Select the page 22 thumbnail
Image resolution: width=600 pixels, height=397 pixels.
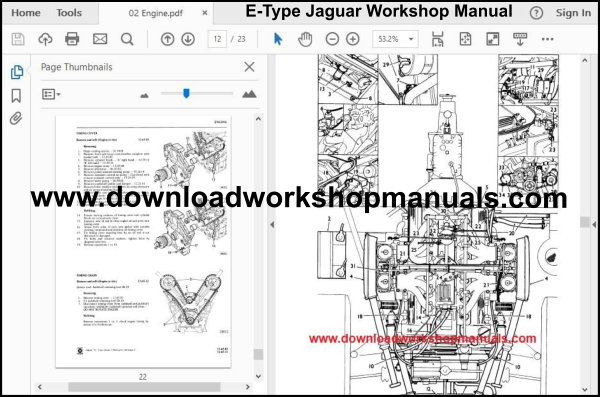click(143, 242)
